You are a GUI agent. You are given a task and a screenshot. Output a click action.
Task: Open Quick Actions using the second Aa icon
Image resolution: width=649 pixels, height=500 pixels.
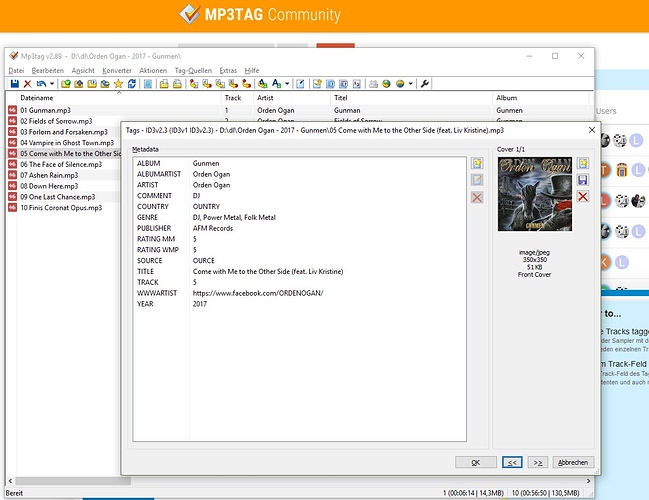click(x=276, y=84)
